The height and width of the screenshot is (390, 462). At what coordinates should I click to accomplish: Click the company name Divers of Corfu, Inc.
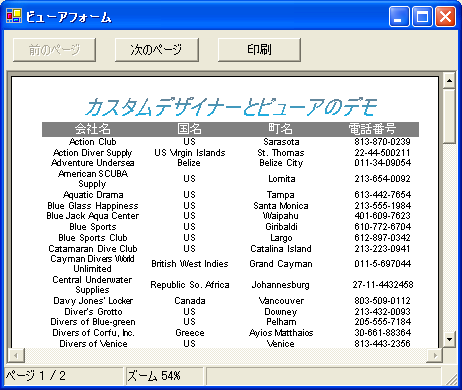[x=93, y=333]
